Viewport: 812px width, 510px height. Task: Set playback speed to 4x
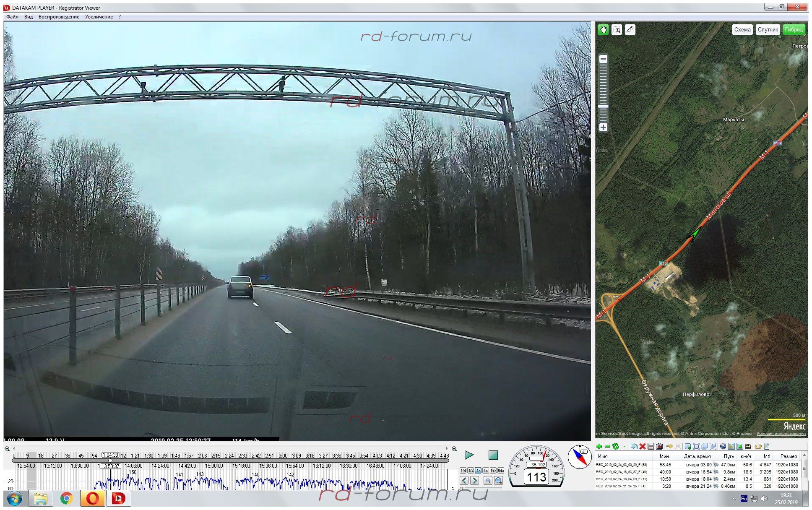[x=485, y=471]
